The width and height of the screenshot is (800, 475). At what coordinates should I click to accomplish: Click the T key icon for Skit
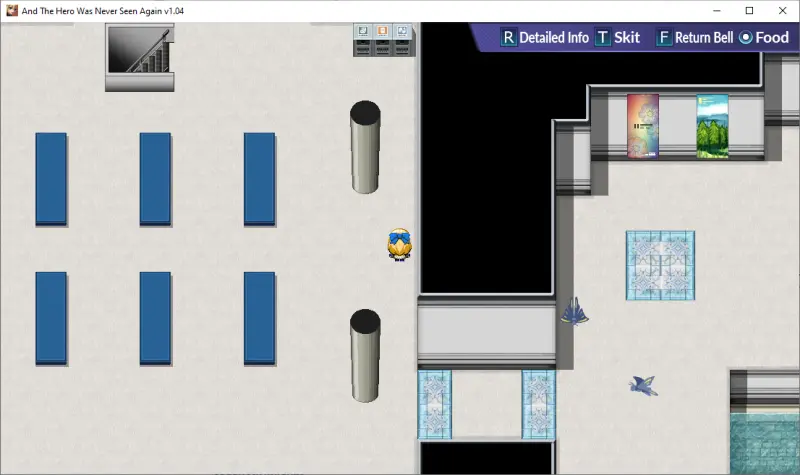coord(603,38)
